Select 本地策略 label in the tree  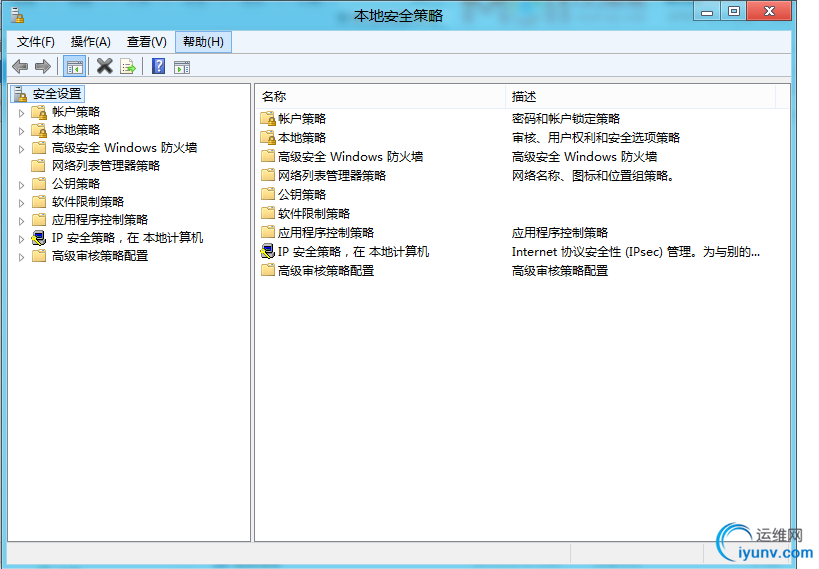pos(76,130)
